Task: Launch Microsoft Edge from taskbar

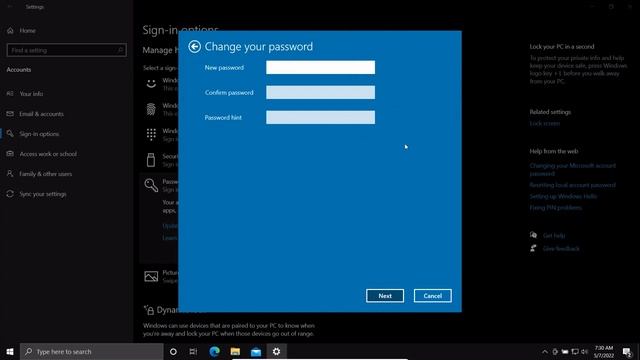Action: [x=214, y=351]
